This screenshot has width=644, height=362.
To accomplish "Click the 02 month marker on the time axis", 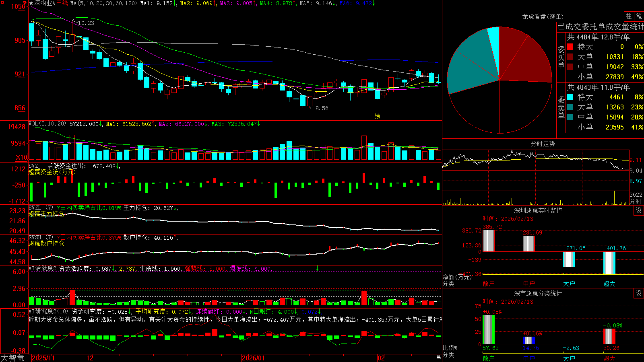I will click(x=381, y=358).
